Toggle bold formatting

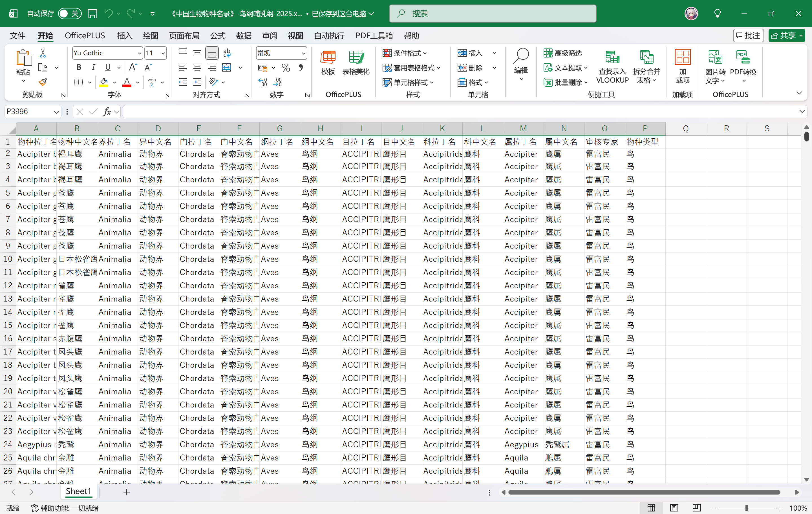pos(79,67)
